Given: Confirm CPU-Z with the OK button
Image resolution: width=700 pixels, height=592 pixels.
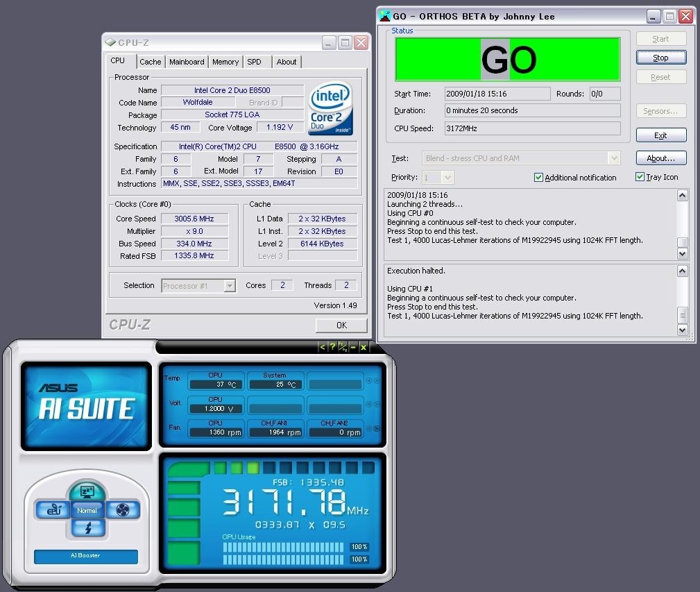Looking at the screenshot, I should pyautogui.click(x=341, y=325).
